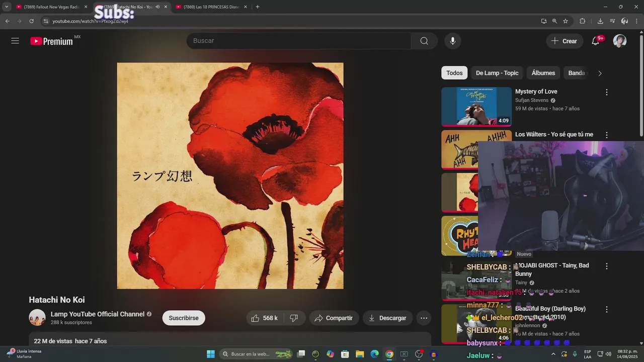Screen dimensions: 644x362
Task: Close the Las 18 PRINCESAS tab
Action: (246, 7)
